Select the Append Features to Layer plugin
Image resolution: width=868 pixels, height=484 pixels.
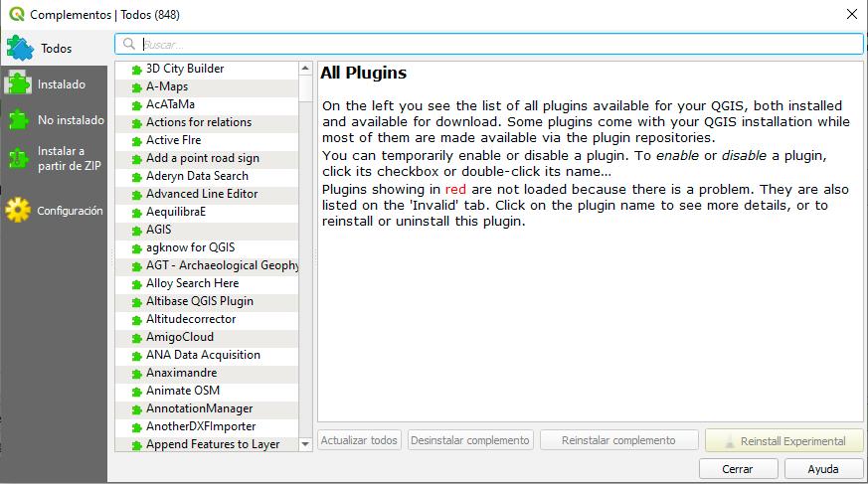coord(207,444)
